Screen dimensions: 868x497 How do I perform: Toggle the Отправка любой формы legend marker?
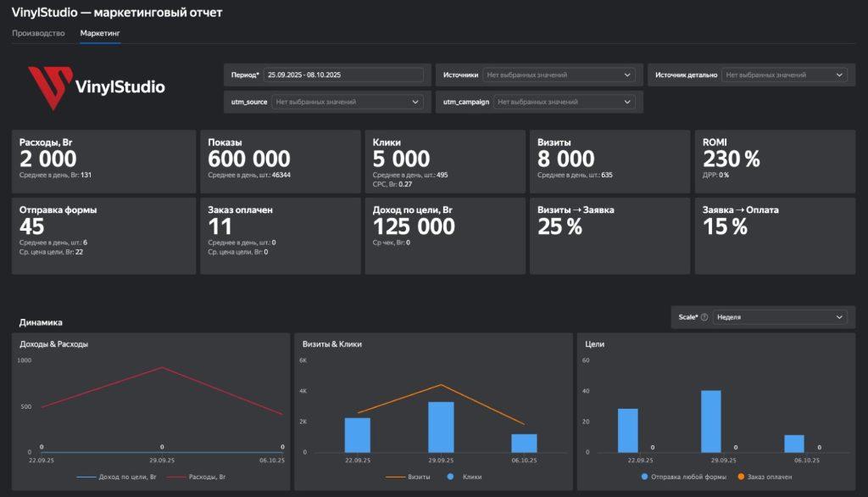(645, 477)
